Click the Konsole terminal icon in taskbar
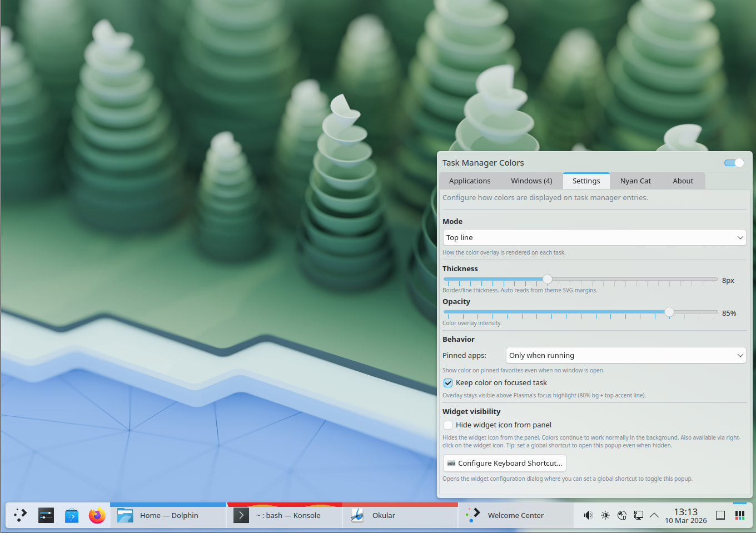Image resolution: width=756 pixels, height=533 pixels. [241, 515]
